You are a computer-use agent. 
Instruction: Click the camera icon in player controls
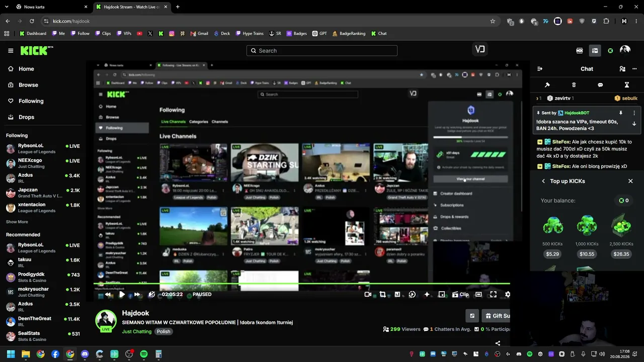pyautogui.click(x=368, y=295)
